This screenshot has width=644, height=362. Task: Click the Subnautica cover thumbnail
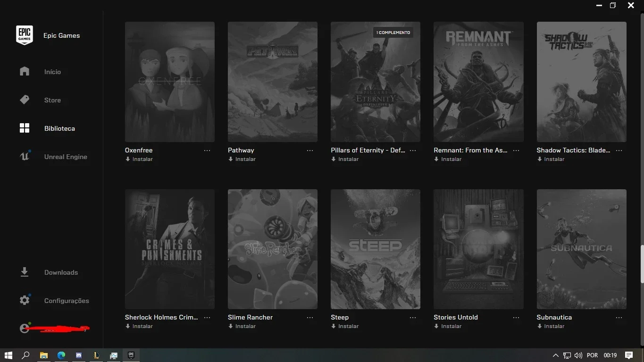coord(581,249)
